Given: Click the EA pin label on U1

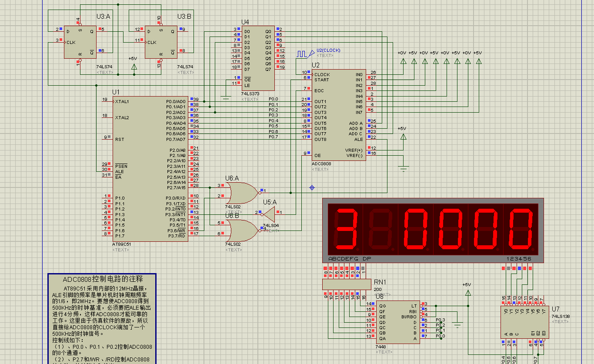Looking at the screenshot, I should [x=118, y=177].
